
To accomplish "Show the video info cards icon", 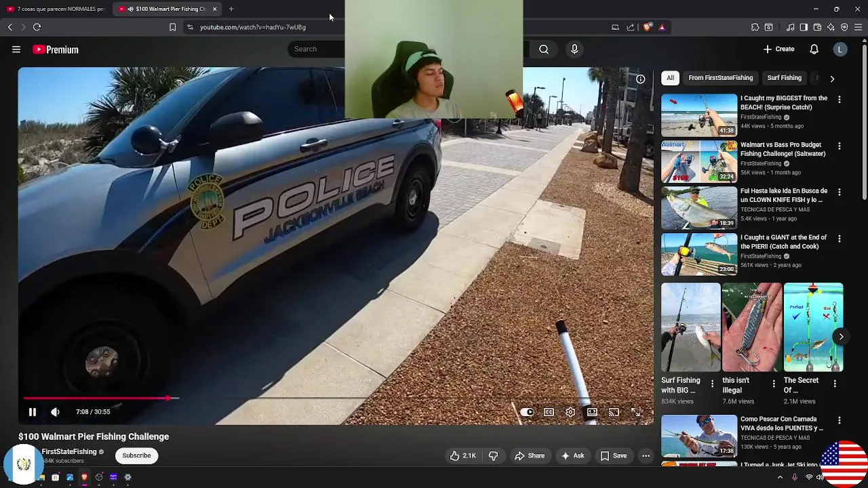I will coord(640,79).
